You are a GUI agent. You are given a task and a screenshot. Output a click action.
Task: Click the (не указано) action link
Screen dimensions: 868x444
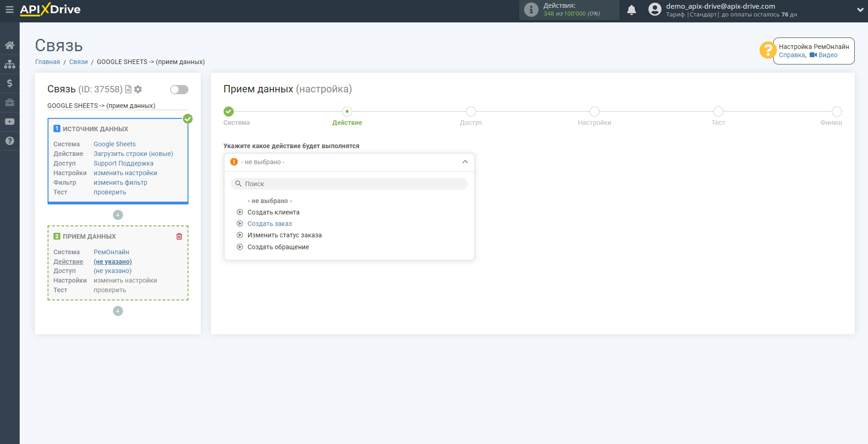pyautogui.click(x=113, y=262)
